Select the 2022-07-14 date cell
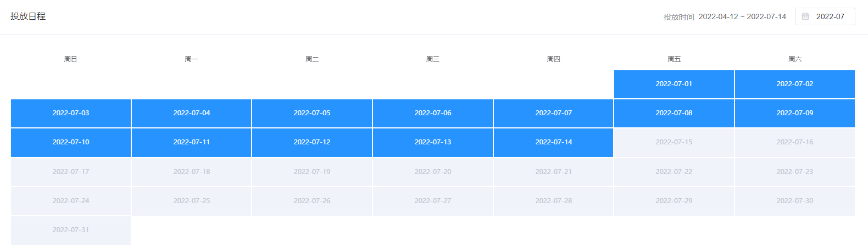The image size is (868, 247). (554, 142)
